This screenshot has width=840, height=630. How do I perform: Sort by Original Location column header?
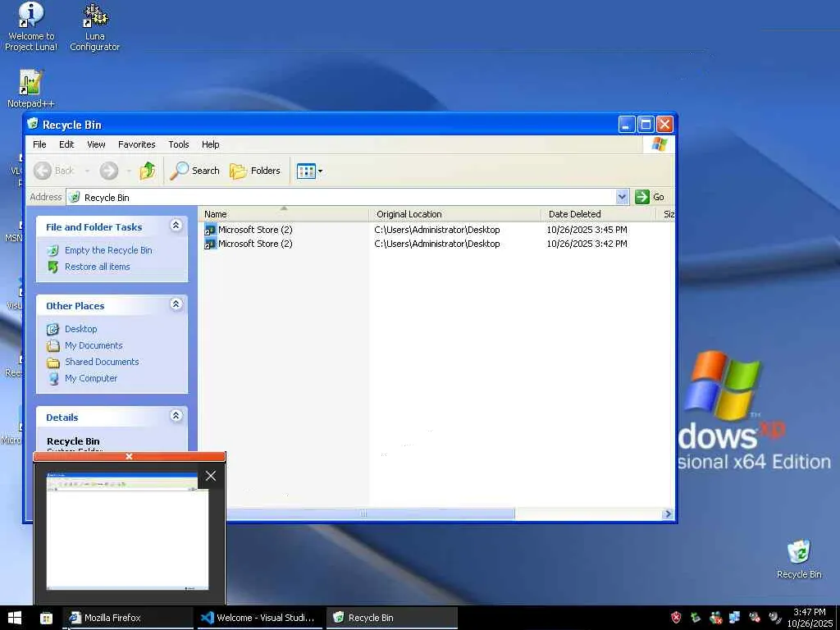[x=454, y=214]
